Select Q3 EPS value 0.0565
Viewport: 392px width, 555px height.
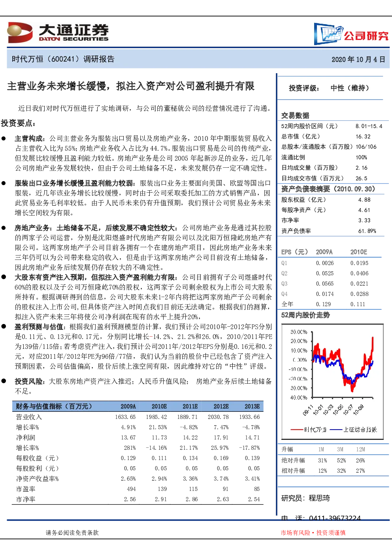click(325, 284)
